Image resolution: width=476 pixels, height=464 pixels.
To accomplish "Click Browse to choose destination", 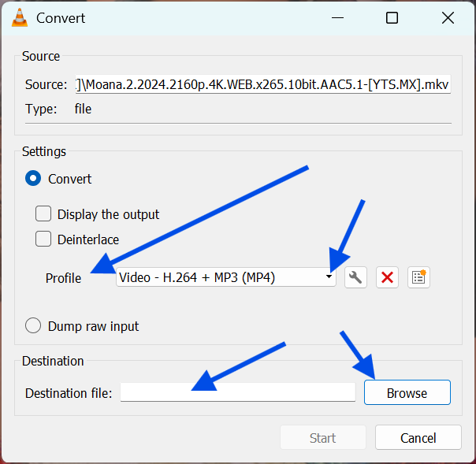I will coord(407,392).
